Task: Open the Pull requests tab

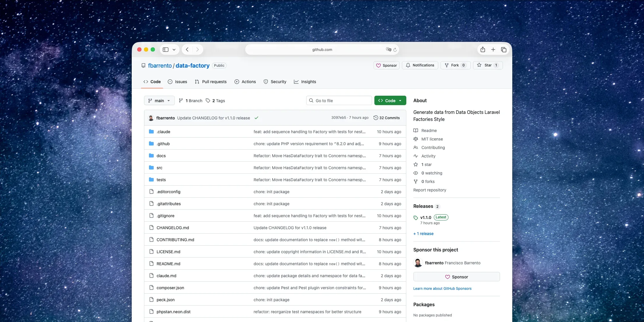Action: pyautogui.click(x=211, y=82)
